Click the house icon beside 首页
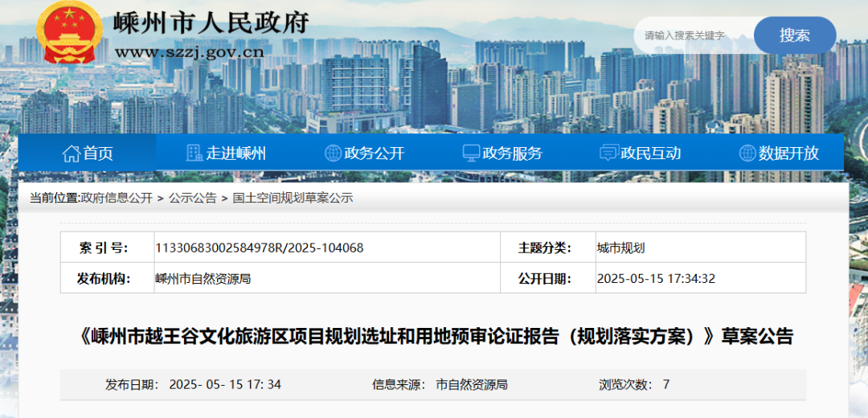The height and width of the screenshot is (418, 868). click(71, 153)
